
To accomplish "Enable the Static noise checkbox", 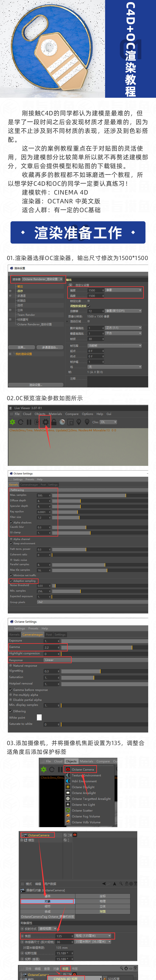I will [11, 560].
